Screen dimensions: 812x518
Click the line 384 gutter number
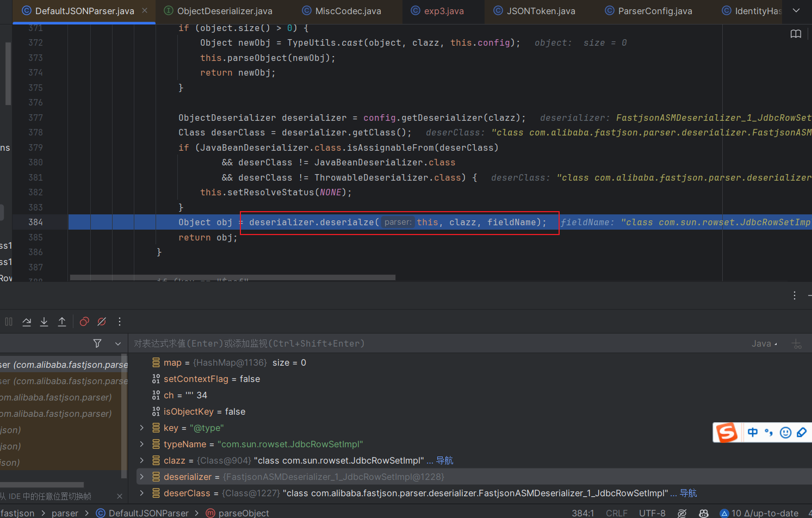[36, 222]
